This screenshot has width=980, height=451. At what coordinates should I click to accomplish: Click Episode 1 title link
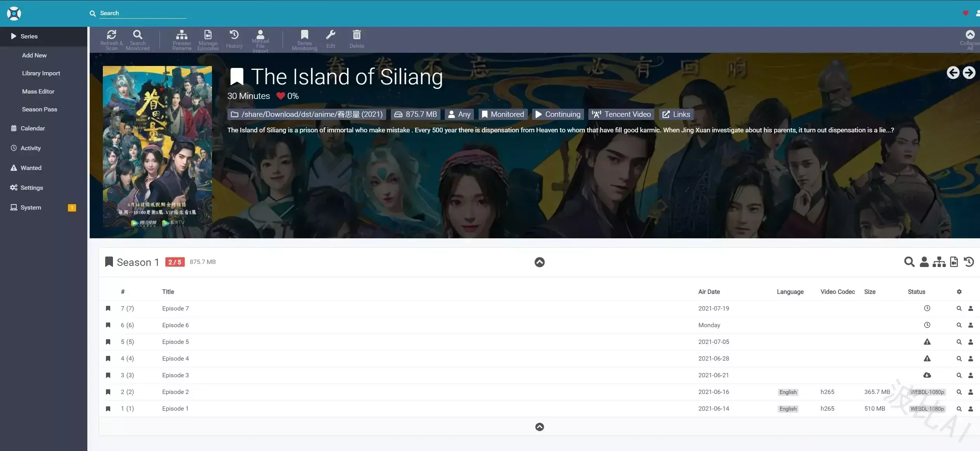point(175,409)
